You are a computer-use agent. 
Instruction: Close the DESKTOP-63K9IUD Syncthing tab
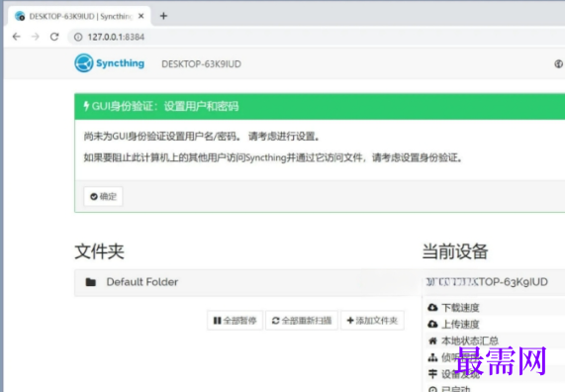pos(141,16)
